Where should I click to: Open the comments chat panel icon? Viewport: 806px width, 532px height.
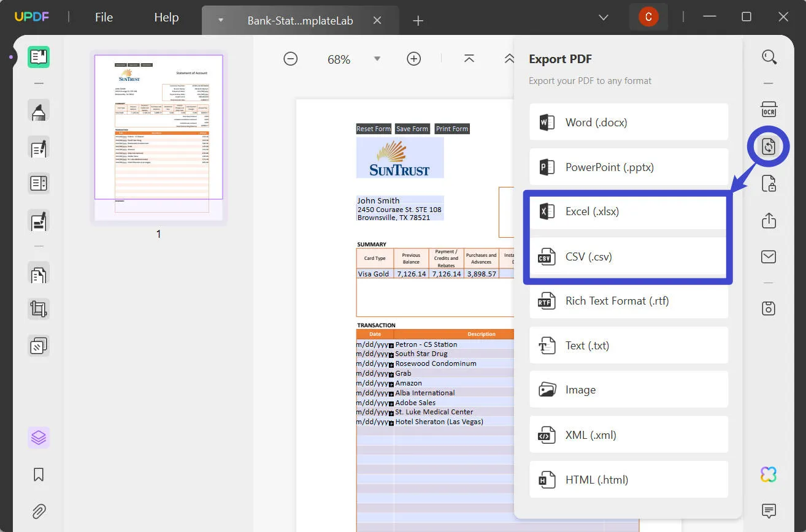[769, 510]
